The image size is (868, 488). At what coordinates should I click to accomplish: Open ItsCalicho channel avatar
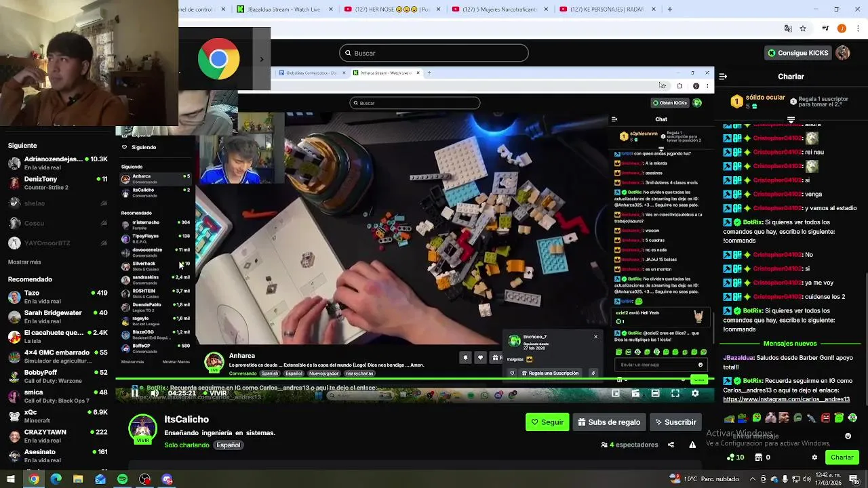click(142, 428)
